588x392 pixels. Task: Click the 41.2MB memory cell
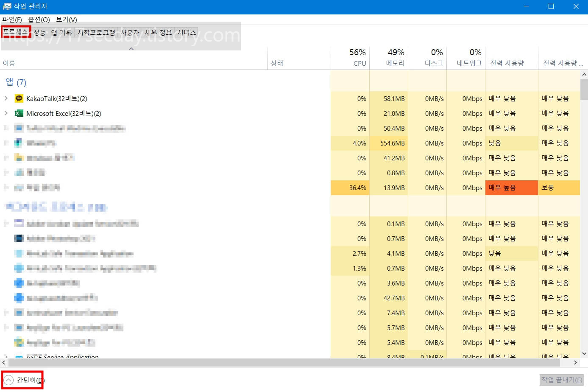point(389,158)
